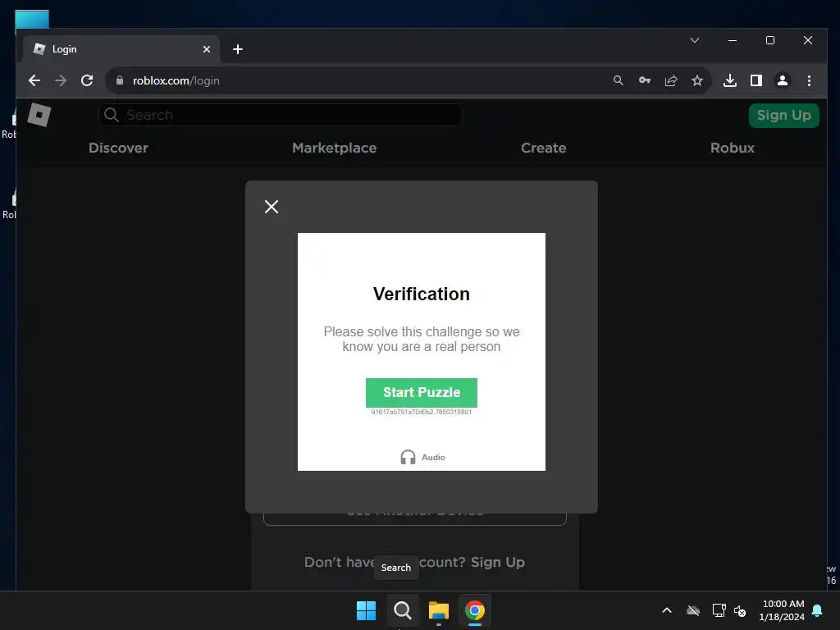The height and width of the screenshot is (630, 840).
Task: Click the OneDrive cloud tray icon
Action: pyautogui.click(x=693, y=610)
